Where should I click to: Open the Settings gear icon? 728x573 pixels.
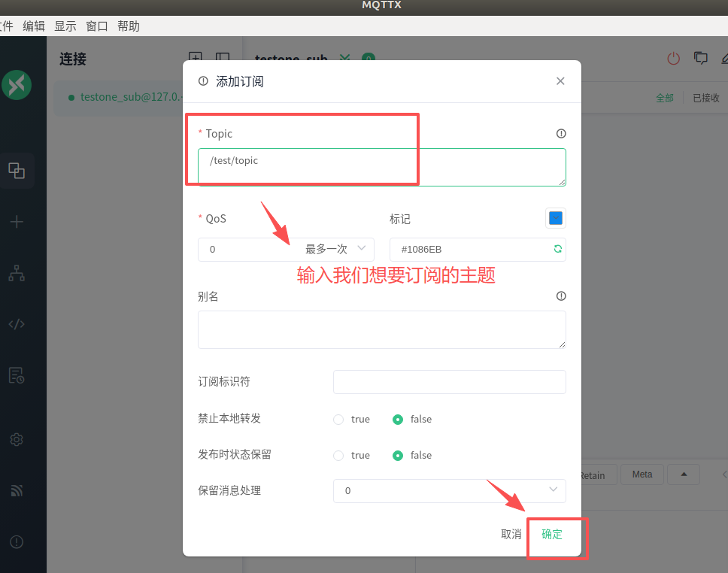click(17, 440)
